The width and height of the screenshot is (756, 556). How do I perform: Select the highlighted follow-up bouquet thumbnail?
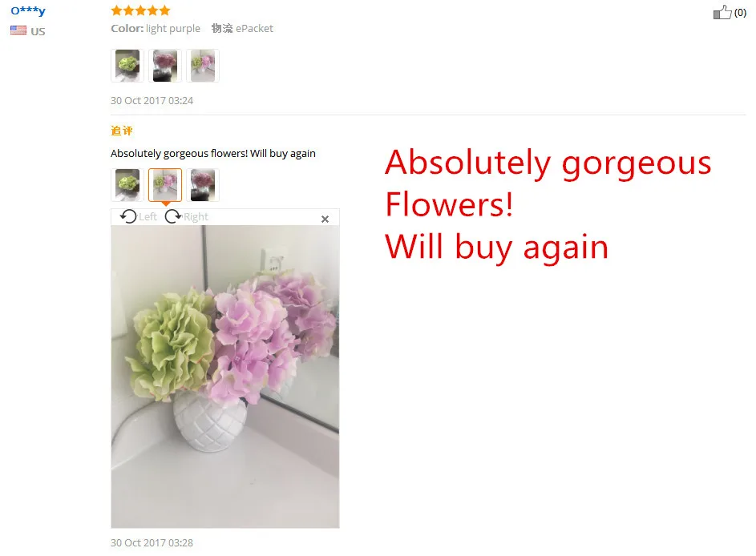point(165,185)
